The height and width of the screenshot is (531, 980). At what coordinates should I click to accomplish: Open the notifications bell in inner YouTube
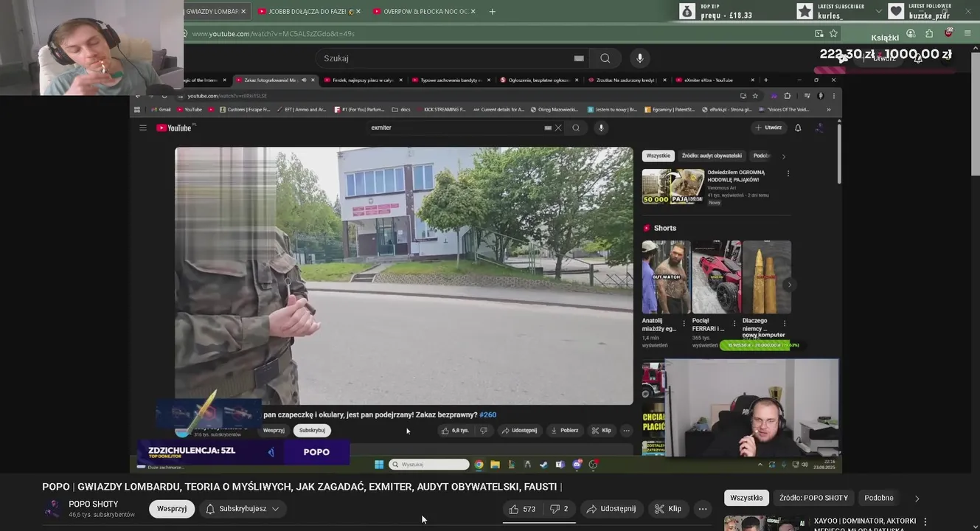point(797,128)
